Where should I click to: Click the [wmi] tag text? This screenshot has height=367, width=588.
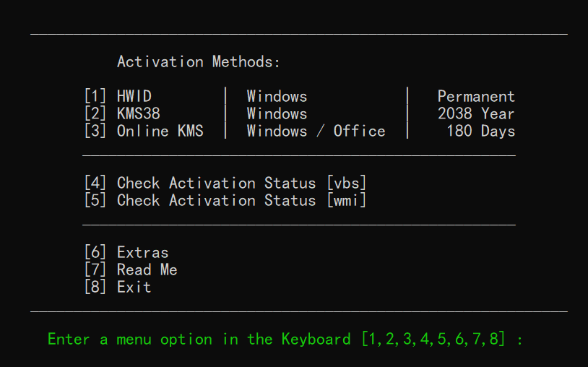point(346,201)
